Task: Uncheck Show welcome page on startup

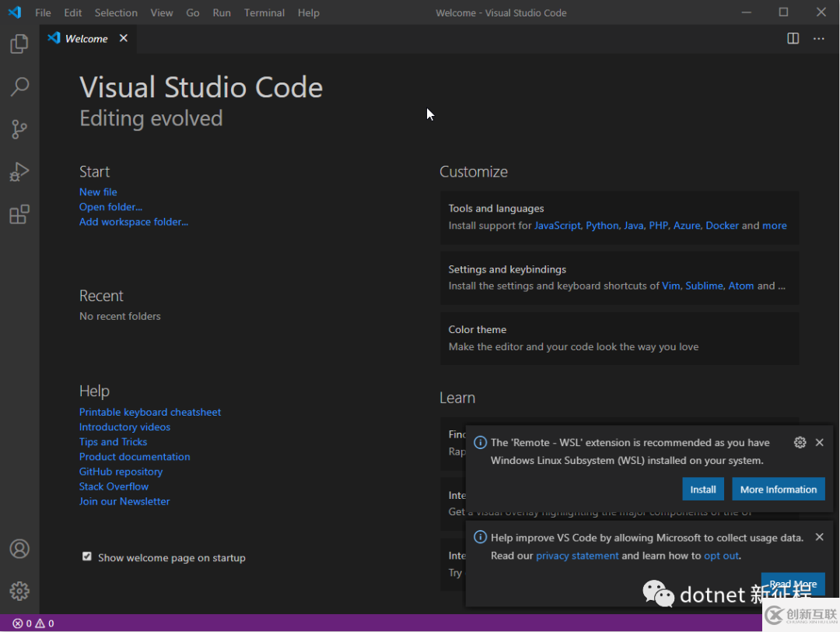Action: point(87,557)
